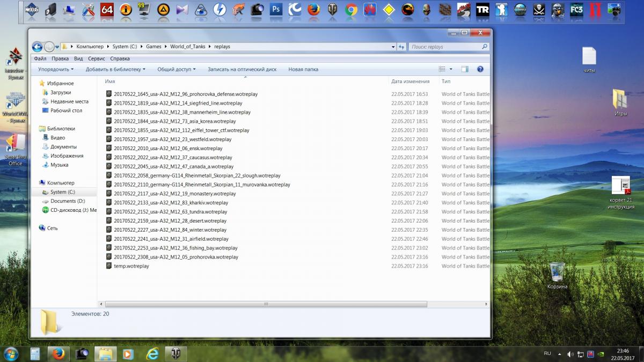Image resolution: width=644 pixels, height=362 pixels.
Task: Click the refresh icon beside the address bar
Action: click(401, 47)
